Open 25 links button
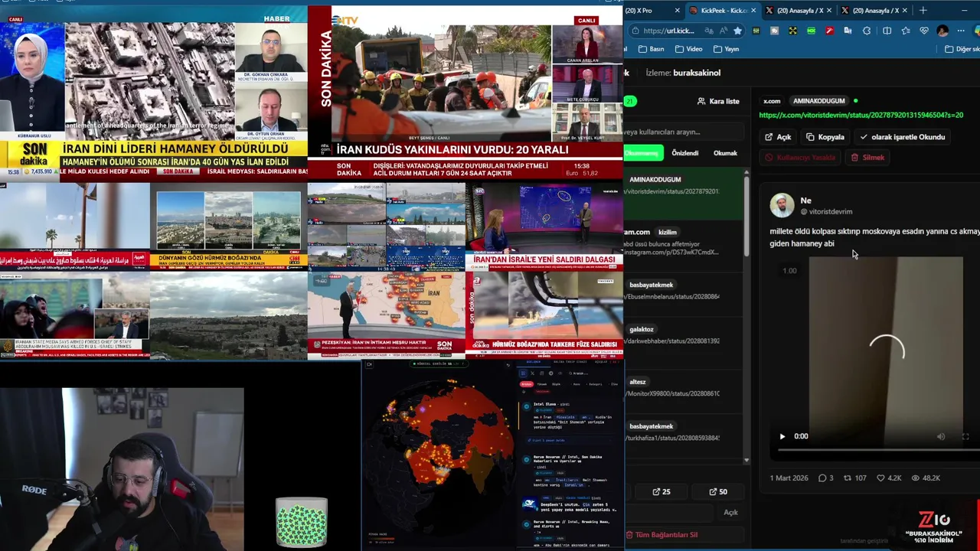This screenshot has height=551, width=980. point(661,492)
